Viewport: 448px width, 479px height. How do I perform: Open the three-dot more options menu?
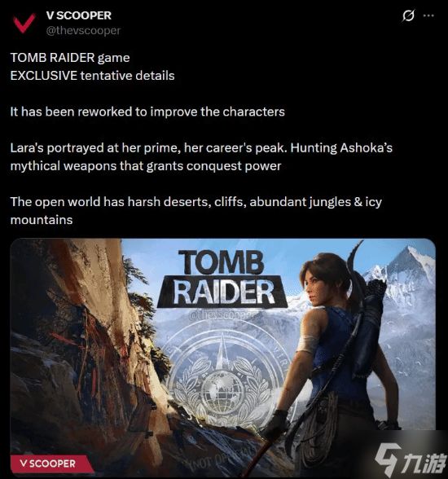click(429, 15)
